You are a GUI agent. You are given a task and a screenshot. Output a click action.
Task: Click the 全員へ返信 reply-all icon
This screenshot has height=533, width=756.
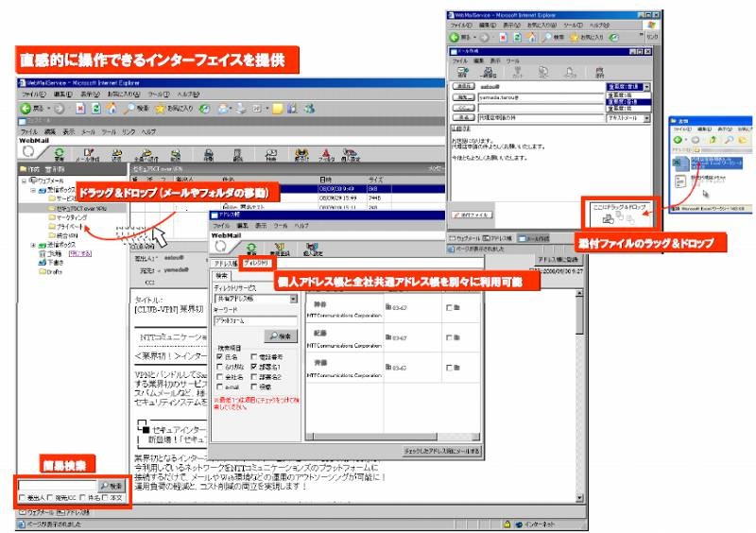tap(146, 154)
